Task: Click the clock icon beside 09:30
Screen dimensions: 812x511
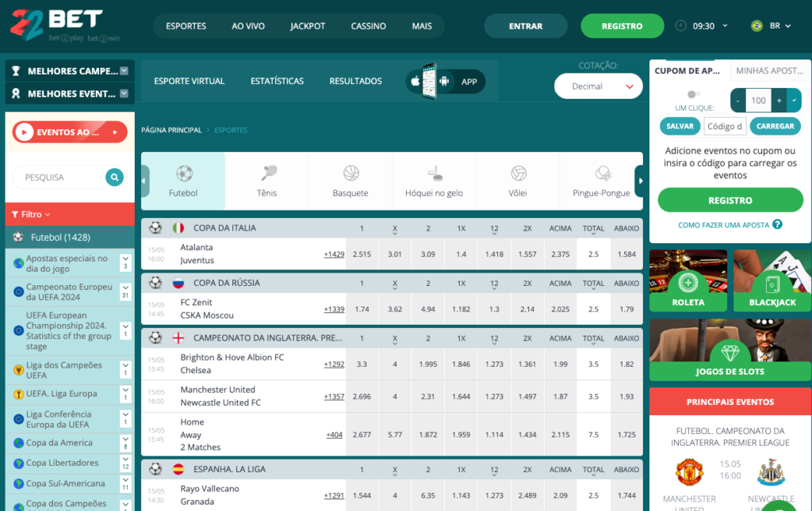Action: (x=680, y=26)
